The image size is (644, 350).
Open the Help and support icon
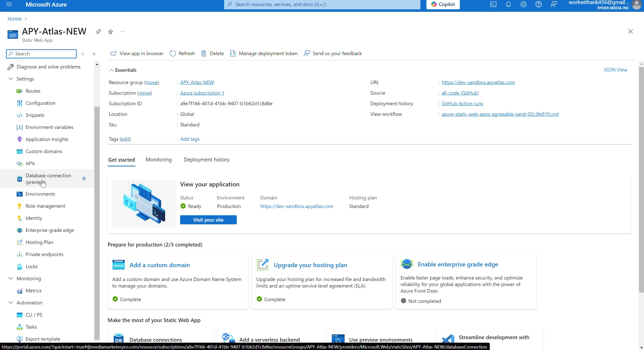(539, 4)
